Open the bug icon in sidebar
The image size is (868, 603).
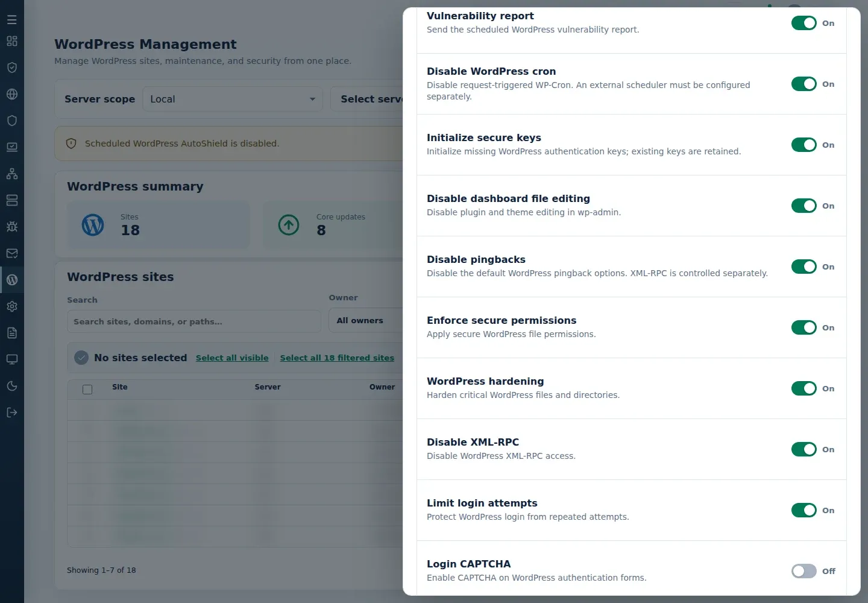(12, 227)
